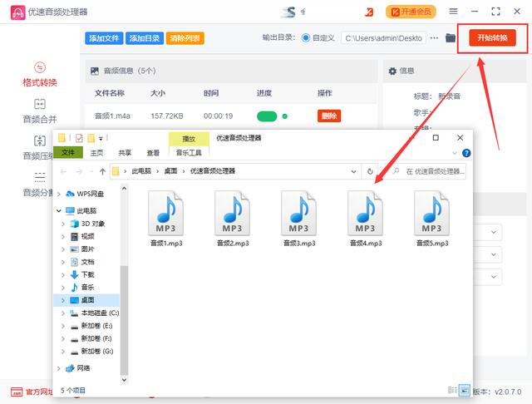The image size is (532, 404).
Task: Open the 文件 tab in Explorer
Action: point(68,153)
